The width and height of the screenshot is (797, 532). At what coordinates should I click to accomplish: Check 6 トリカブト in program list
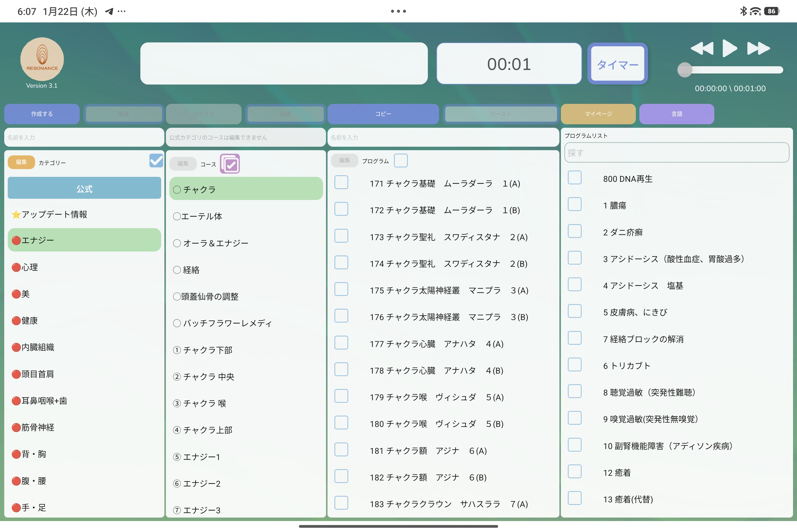(x=575, y=365)
